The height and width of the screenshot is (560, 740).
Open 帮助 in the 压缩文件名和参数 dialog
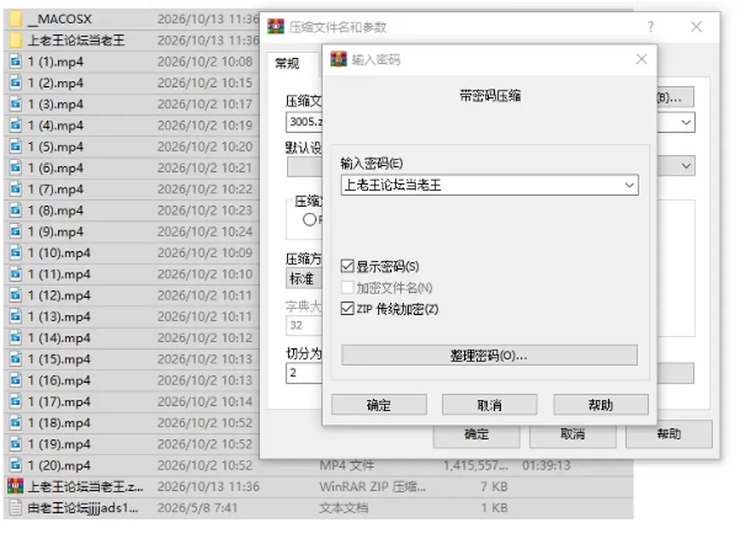point(669,434)
